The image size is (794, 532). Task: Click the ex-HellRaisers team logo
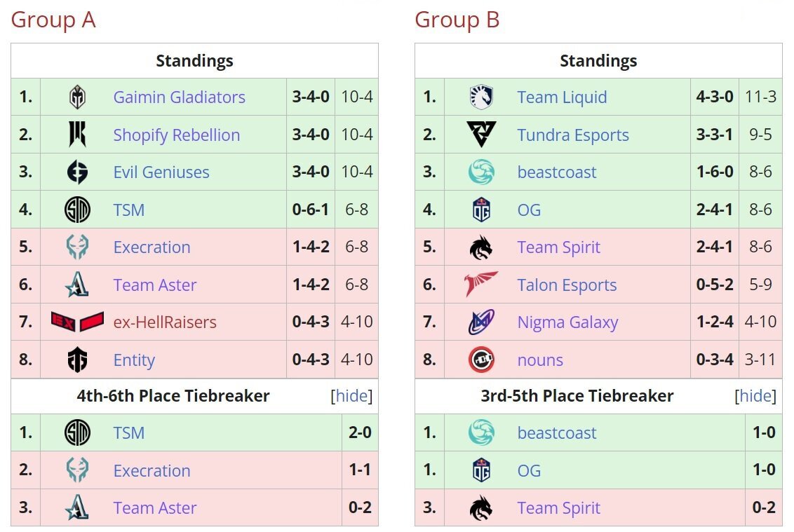(77, 322)
